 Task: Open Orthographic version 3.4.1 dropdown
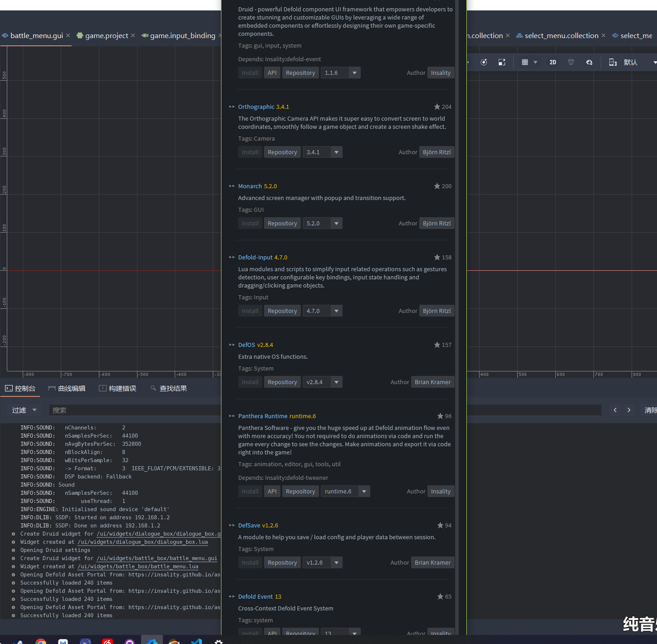tap(336, 152)
